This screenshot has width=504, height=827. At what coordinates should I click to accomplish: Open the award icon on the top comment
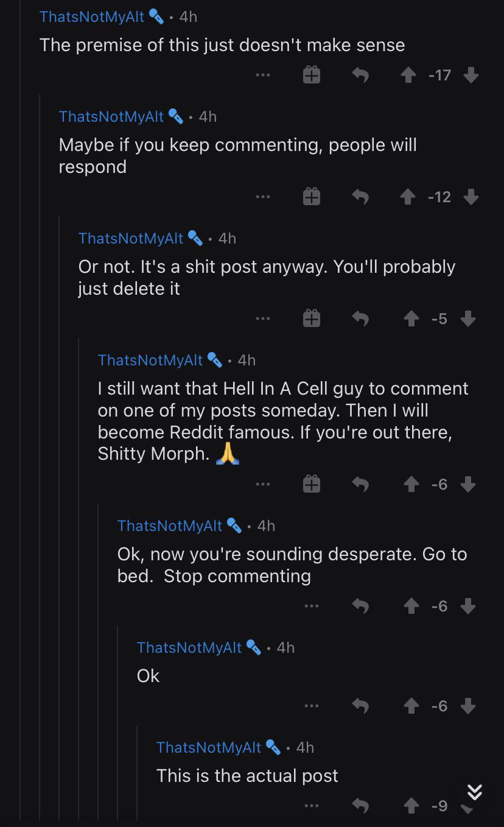[311, 75]
